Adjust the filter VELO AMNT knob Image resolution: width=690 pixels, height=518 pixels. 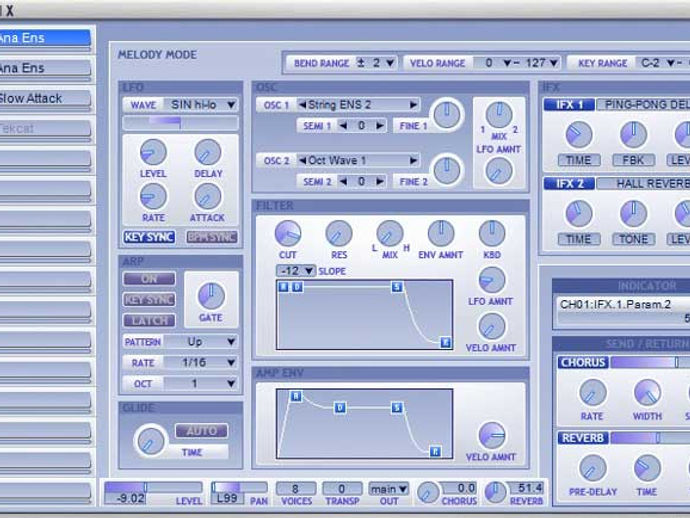492,327
